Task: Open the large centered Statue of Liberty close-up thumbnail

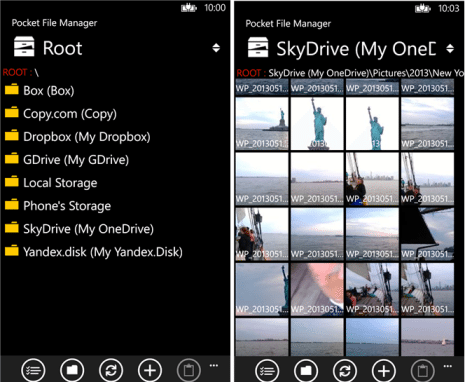Action: click(x=317, y=124)
